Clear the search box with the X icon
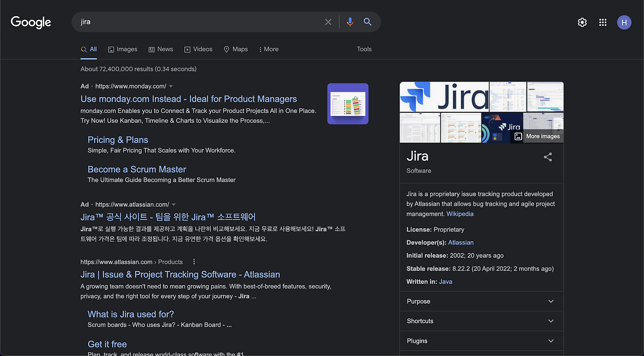The image size is (644, 356). click(x=328, y=22)
